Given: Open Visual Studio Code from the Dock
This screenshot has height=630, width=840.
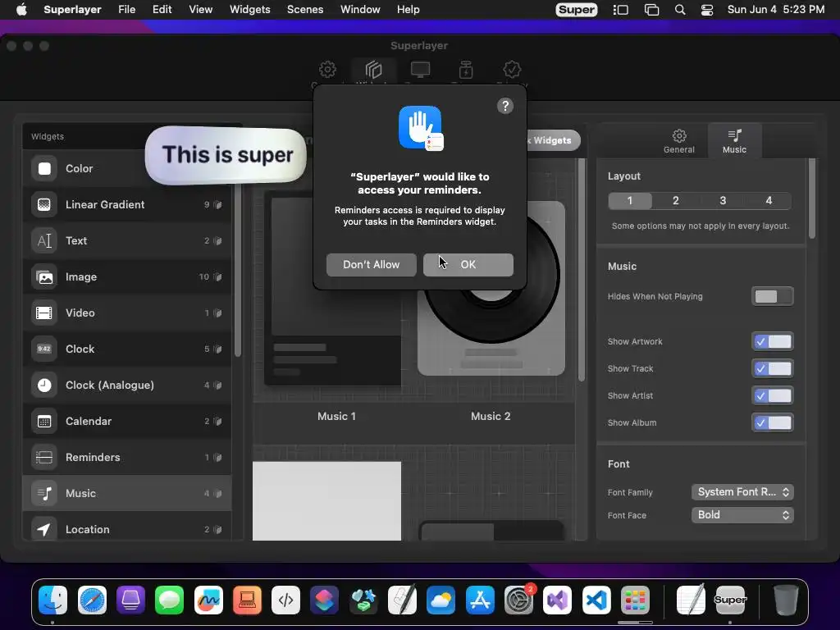Looking at the screenshot, I should [x=596, y=600].
